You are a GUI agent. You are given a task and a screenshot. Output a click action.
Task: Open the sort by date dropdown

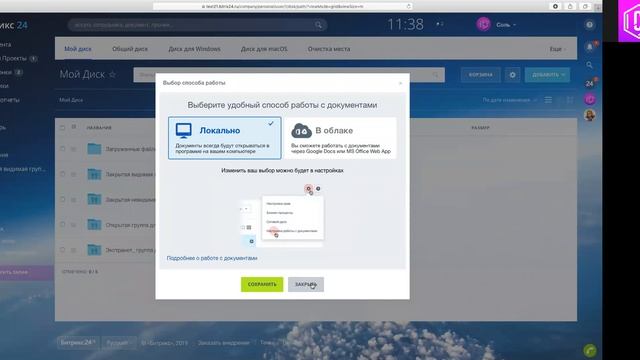point(509,100)
